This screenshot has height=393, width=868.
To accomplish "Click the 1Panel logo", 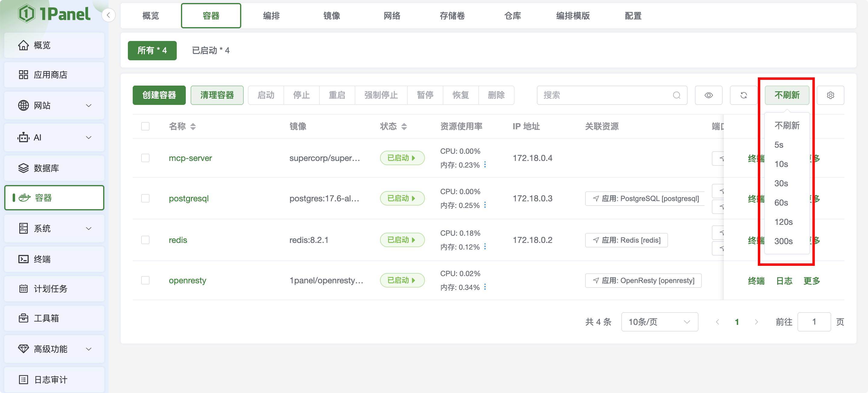I will [x=54, y=14].
